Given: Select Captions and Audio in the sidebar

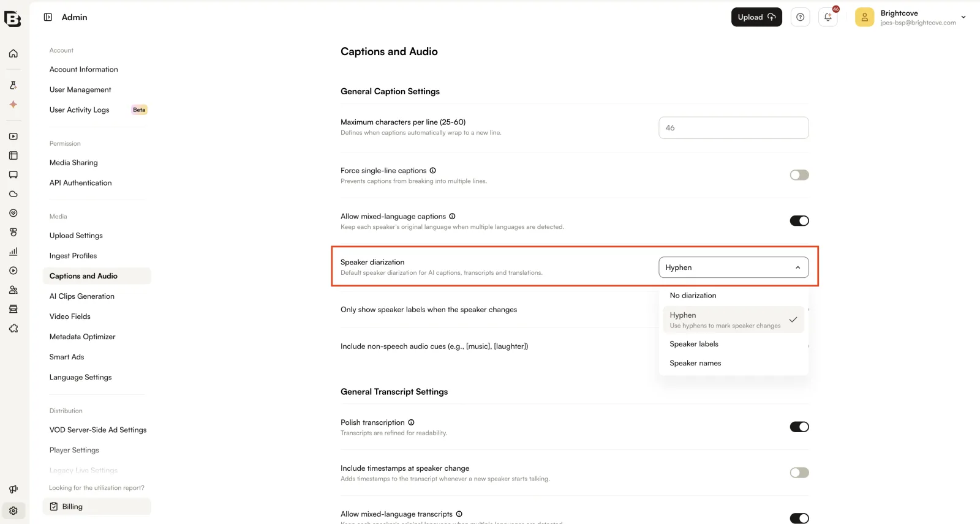Looking at the screenshot, I should (x=97, y=276).
